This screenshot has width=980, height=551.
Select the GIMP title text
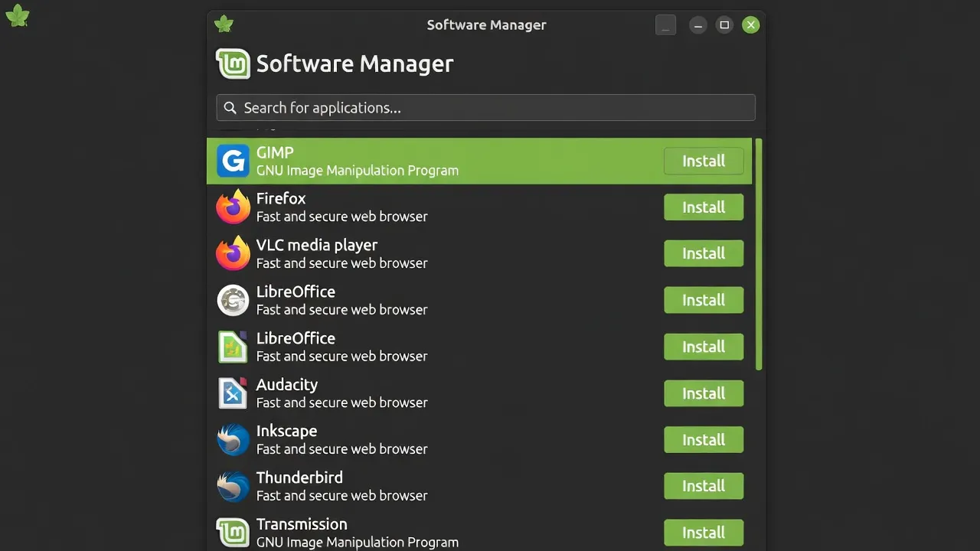pos(275,152)
